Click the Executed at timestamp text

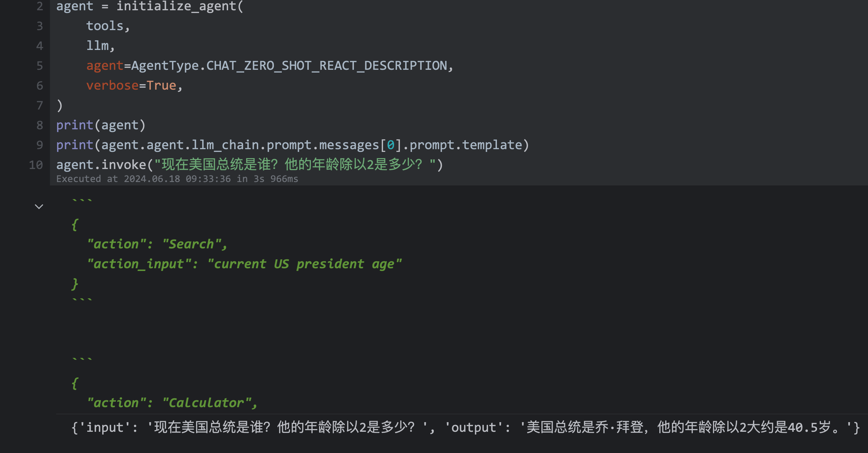pos(177,179)
